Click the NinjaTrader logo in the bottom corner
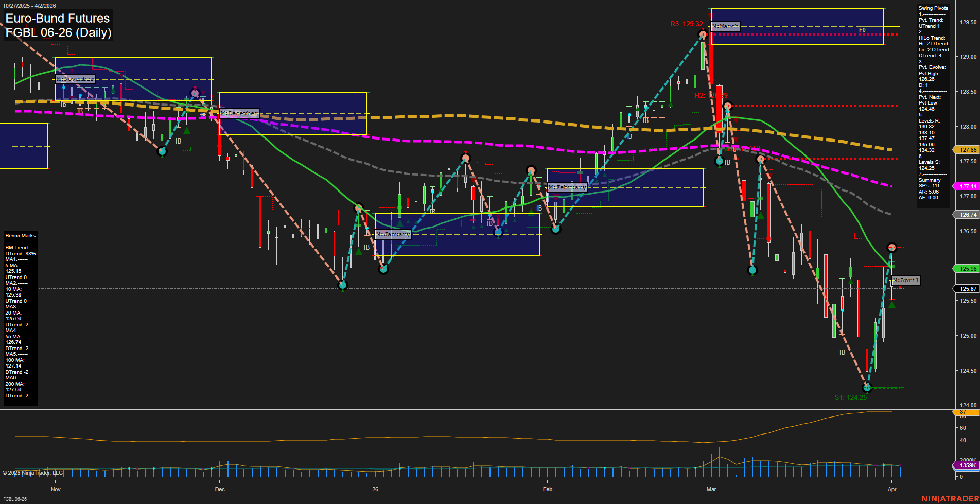The image size is (980, 504). (950, 498)
